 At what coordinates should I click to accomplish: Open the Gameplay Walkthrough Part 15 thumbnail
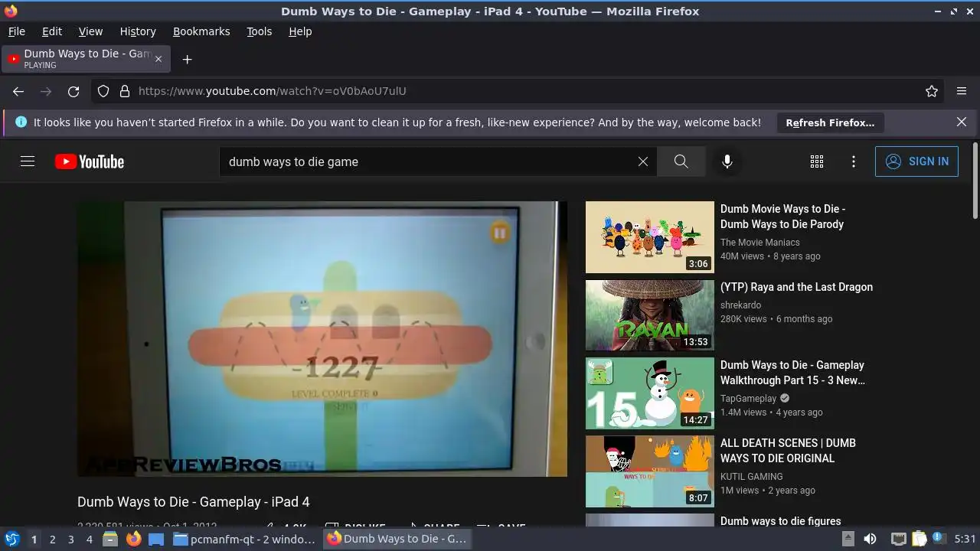tap(650, 393)
